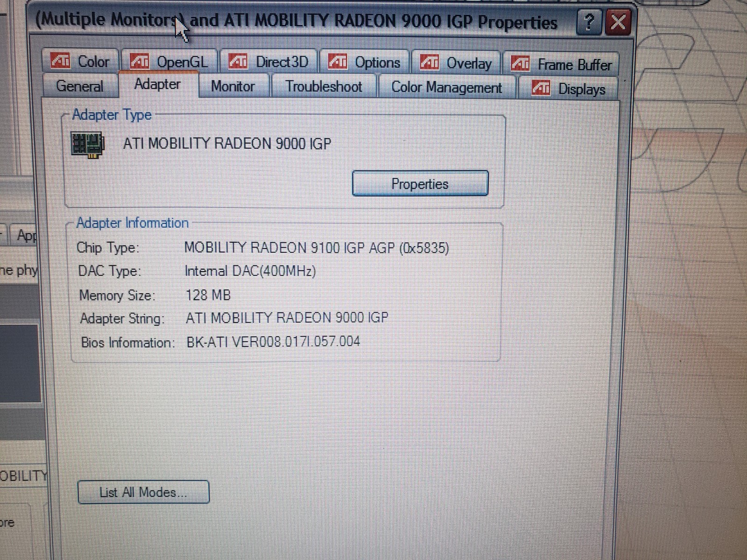Open the Troubleshoot tab
Image resolution: width=747 pixels, height=560 pixels.
pos(324,87)
